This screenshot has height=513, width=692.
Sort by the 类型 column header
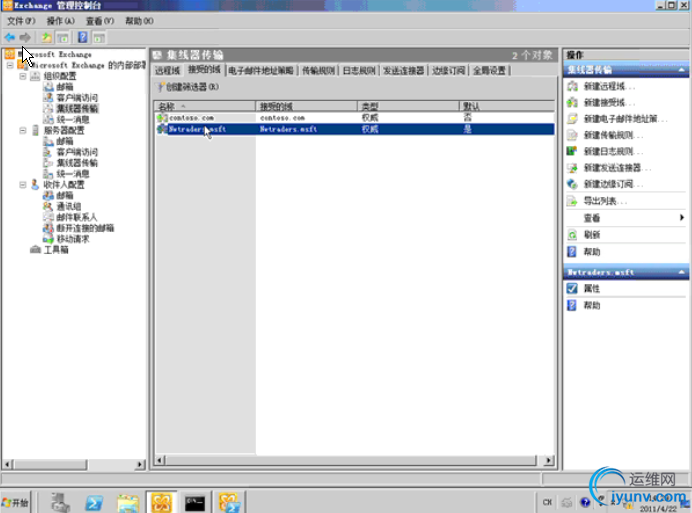click(x=408, y=106)
